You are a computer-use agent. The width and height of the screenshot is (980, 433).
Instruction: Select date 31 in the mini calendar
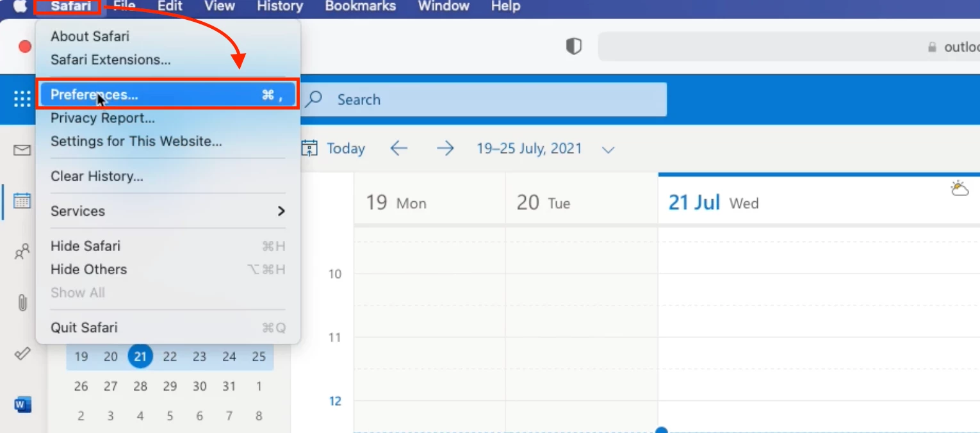click(x=229, y=386)
